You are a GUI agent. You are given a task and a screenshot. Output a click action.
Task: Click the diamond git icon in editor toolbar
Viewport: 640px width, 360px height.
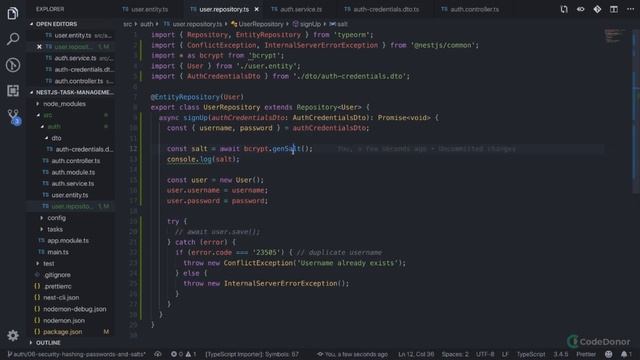click(x=597, y=9)
